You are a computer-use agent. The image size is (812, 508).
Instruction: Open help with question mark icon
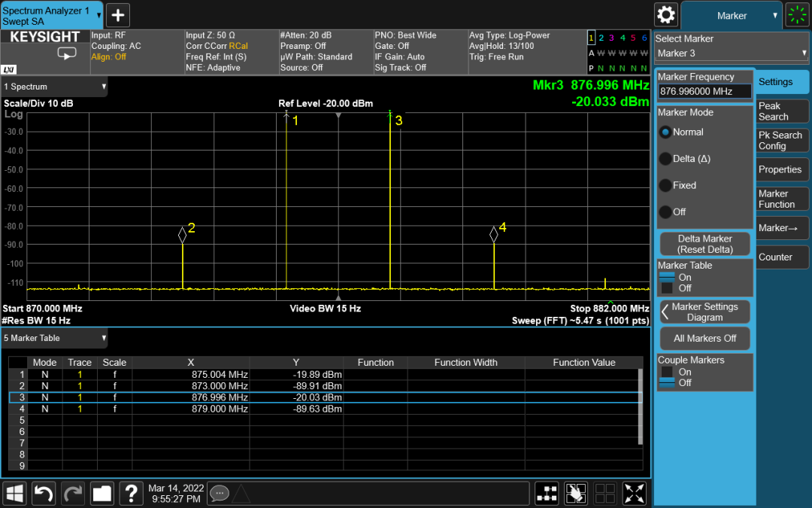tap(131, 493)
